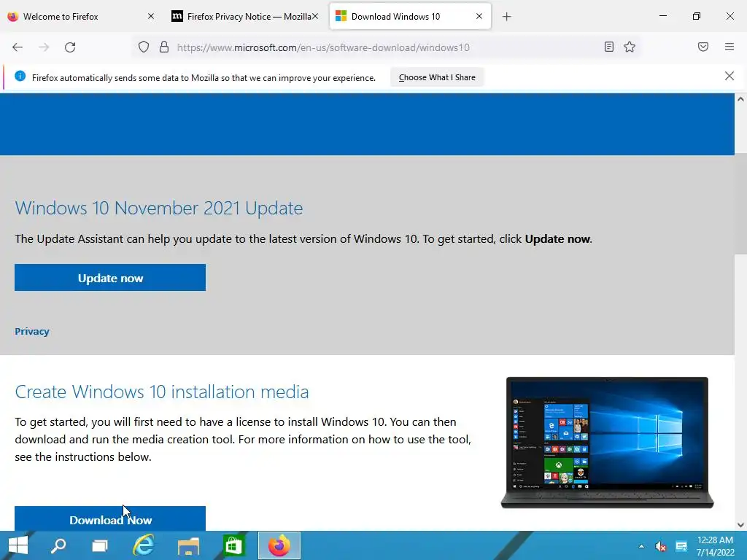Launch Internet Explorer from taskbar
Viewport: 747px width, 560px height.
coord(144,545)
